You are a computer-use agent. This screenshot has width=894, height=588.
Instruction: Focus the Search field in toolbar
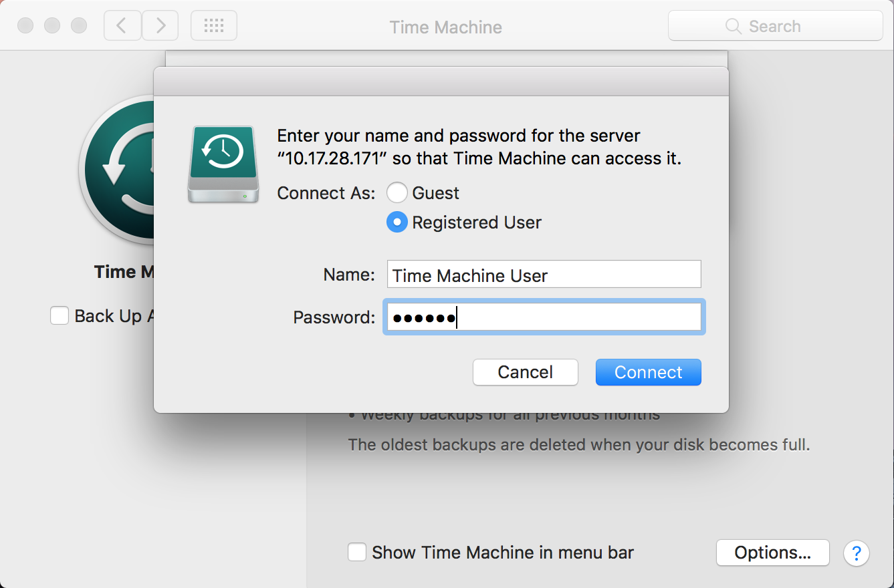(776, 26)
